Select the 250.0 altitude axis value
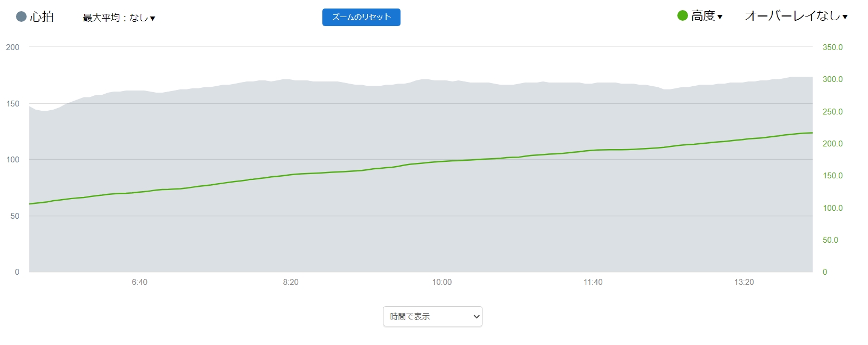Screen dimensions: 868x345 coord(832,112)
